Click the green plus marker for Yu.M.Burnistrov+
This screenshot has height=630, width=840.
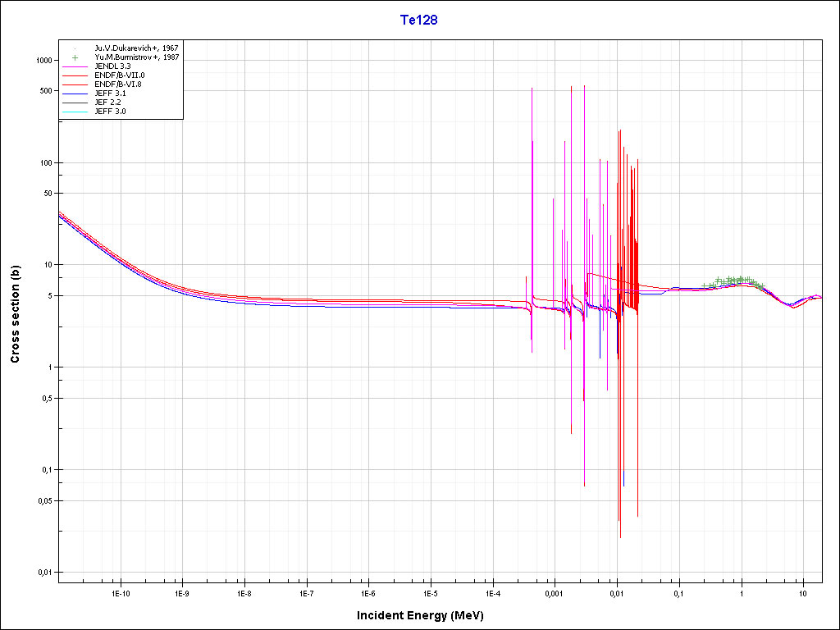click(75, 57)
